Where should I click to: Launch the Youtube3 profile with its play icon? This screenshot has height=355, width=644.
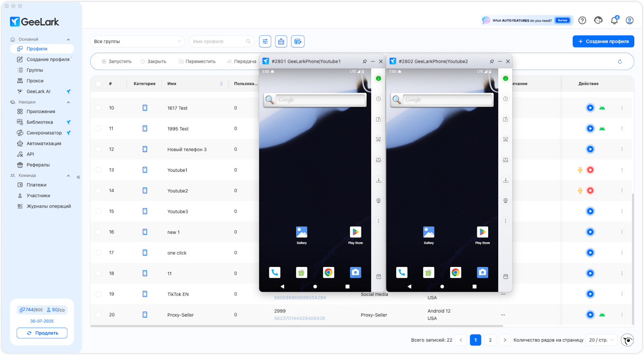590,211
